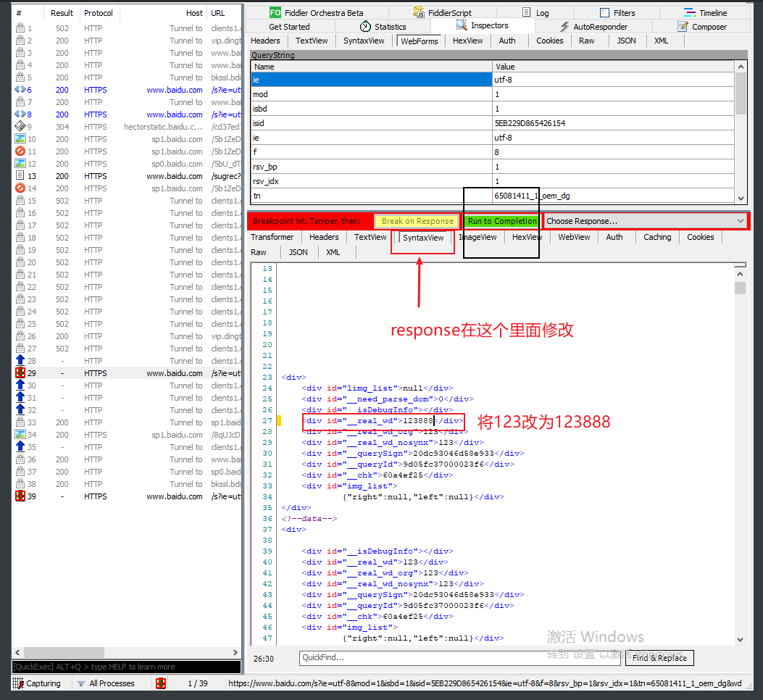Click the session list horizontal scrollbar thumb

pyautogui.click(x=64, y=652)
